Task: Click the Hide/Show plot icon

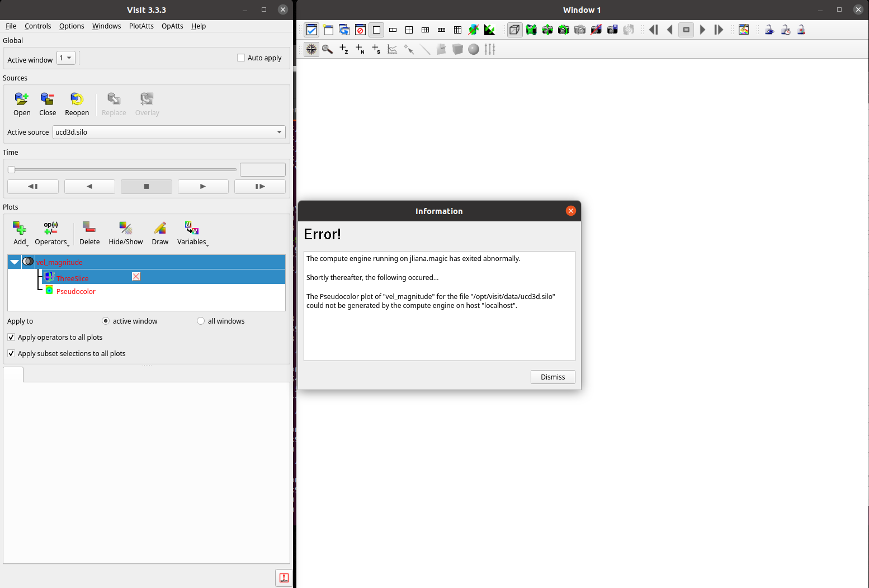Action: (x=125, y=227)
